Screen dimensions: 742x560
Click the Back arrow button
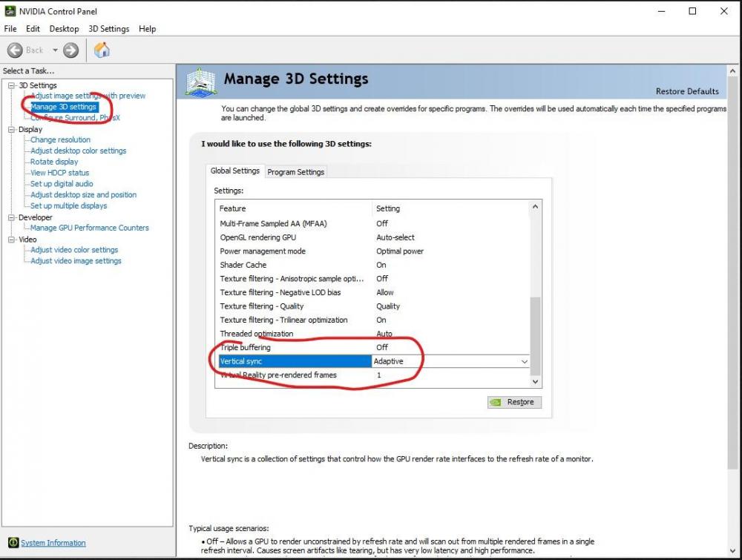click(x=15, y=50)
